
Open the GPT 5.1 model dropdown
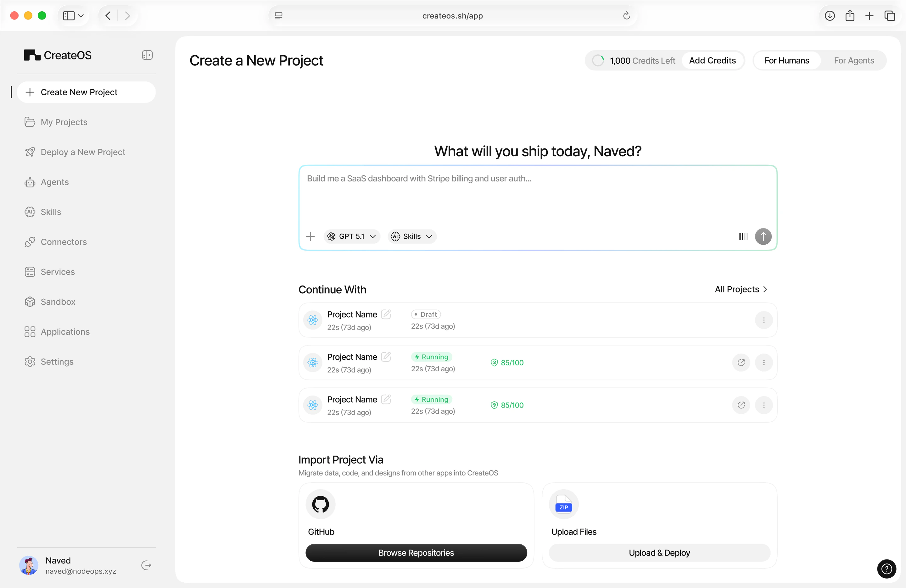point(352,236)
